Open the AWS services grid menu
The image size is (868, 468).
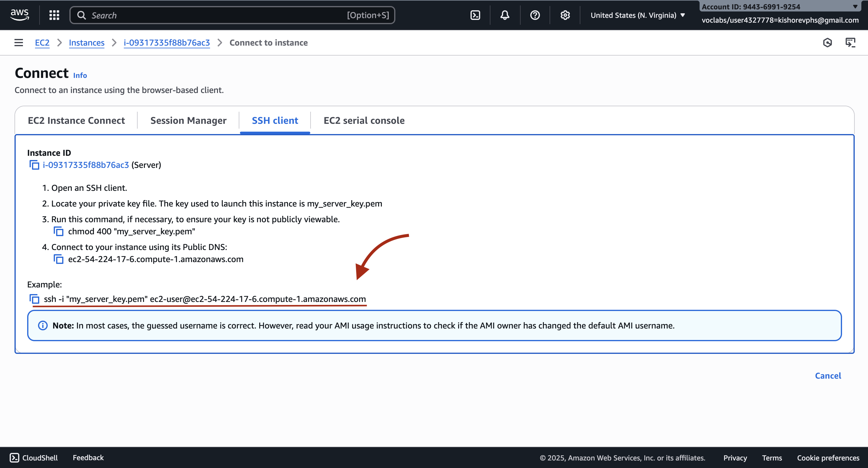coord(54,15)
